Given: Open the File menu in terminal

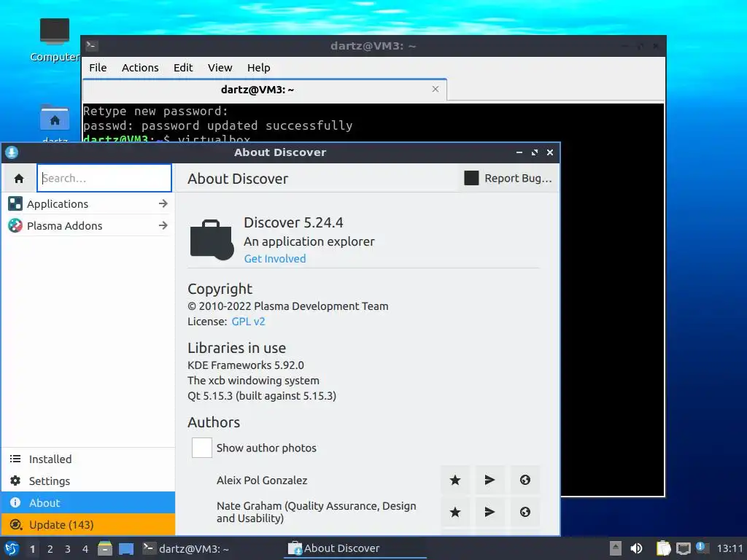Looking at the screenshot, I should click(98, 68).
